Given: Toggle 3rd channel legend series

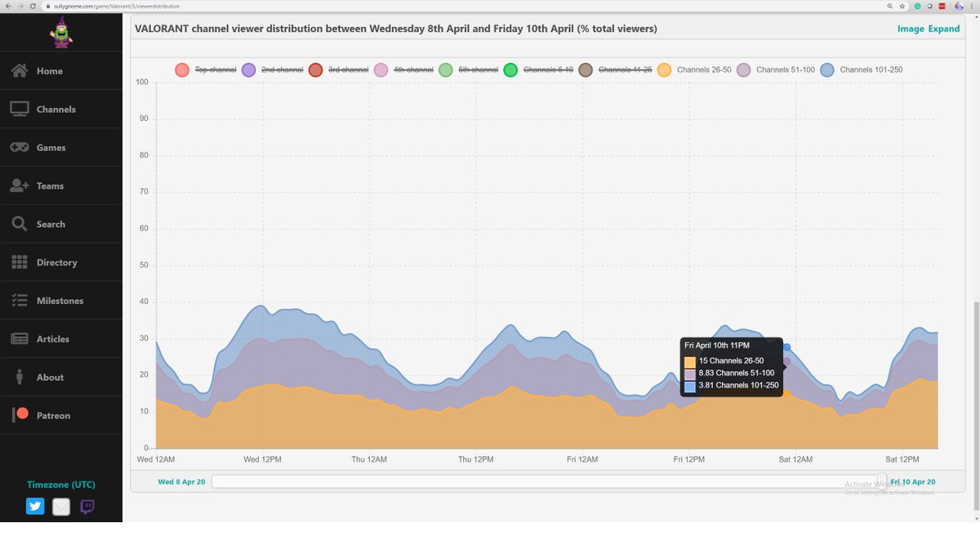Looking at the screenshot, I should click(x=339, y=69).
